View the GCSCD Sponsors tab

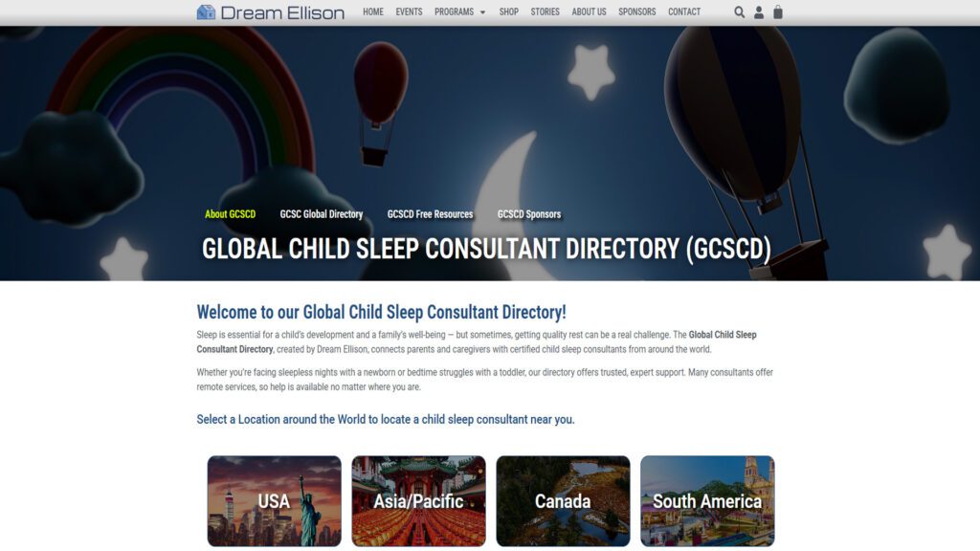pyautogui.click(x=529, y=214)
